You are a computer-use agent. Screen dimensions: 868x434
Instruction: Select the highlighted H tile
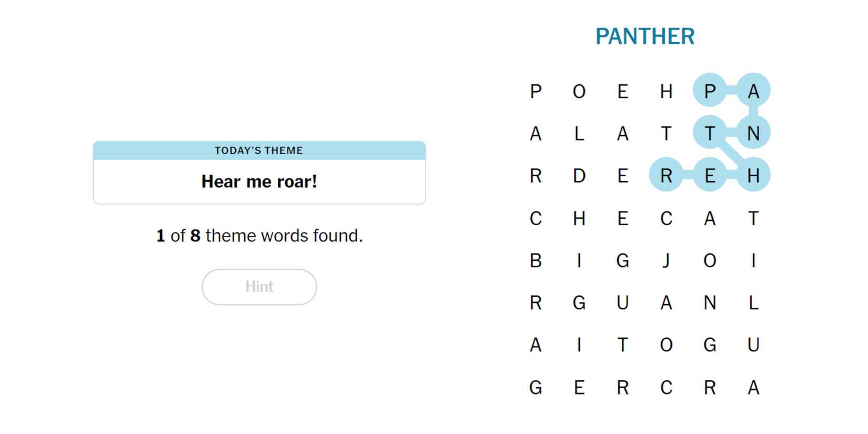coord(753,176)
